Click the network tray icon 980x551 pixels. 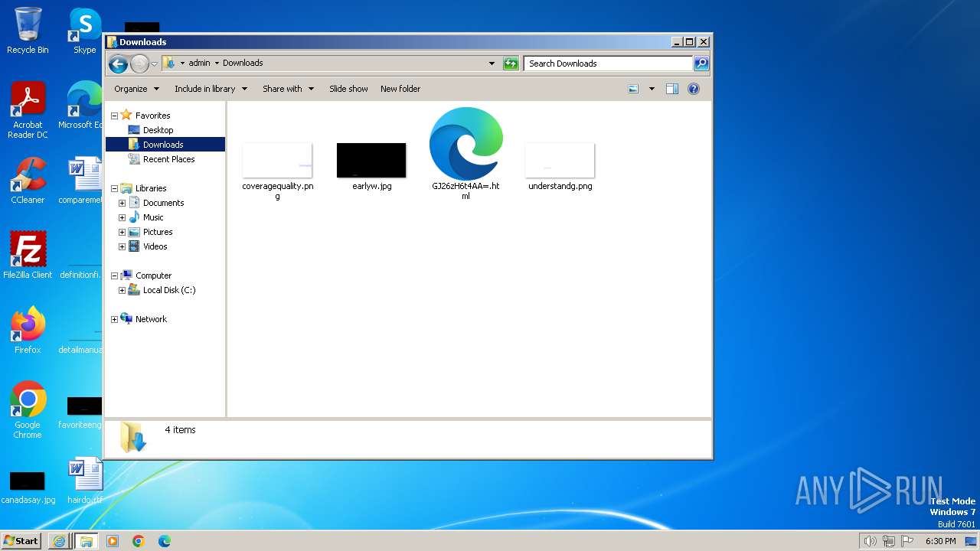coord(889,541)
